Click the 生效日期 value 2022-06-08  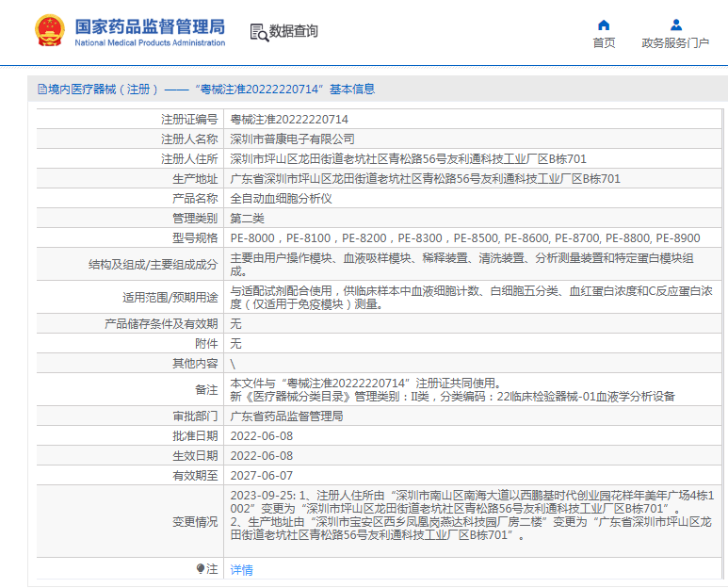(262, 456)
